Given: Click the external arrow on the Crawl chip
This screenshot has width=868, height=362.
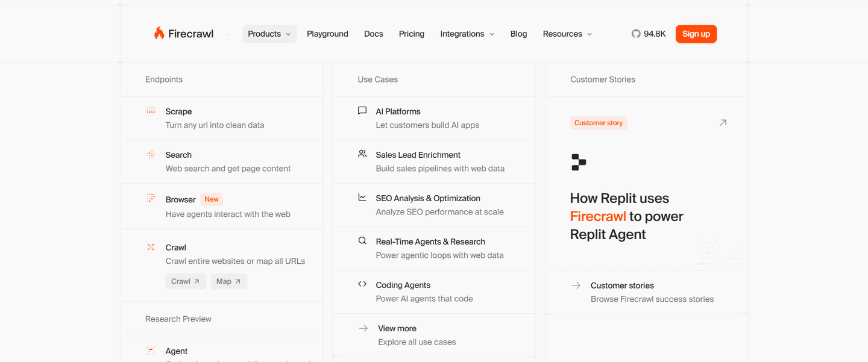Looking at the screenshot, I should point(197,281).
